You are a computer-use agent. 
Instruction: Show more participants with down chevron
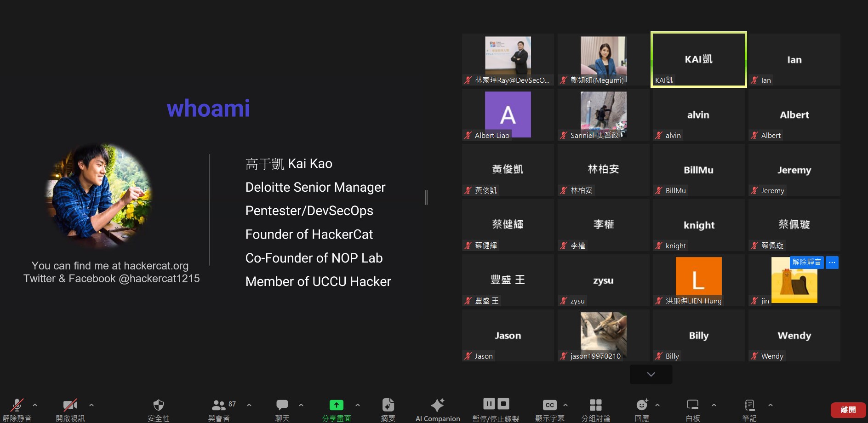[651, 374]
